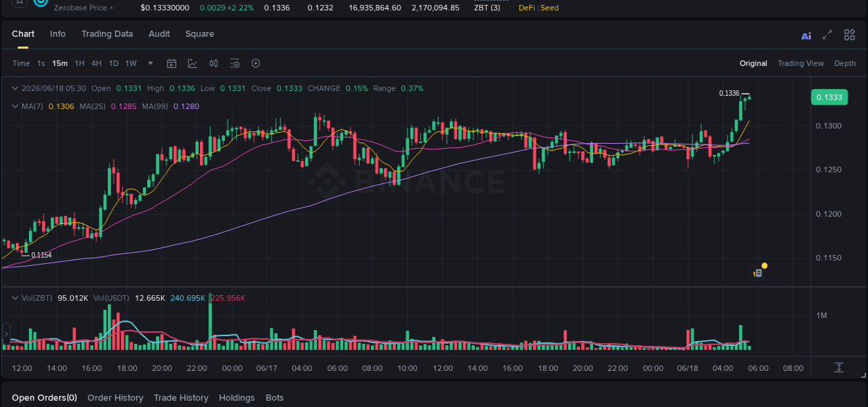The image size is (868, 407).
Task: Click the MA(7) indicator label
Action: tap(32, 106)
